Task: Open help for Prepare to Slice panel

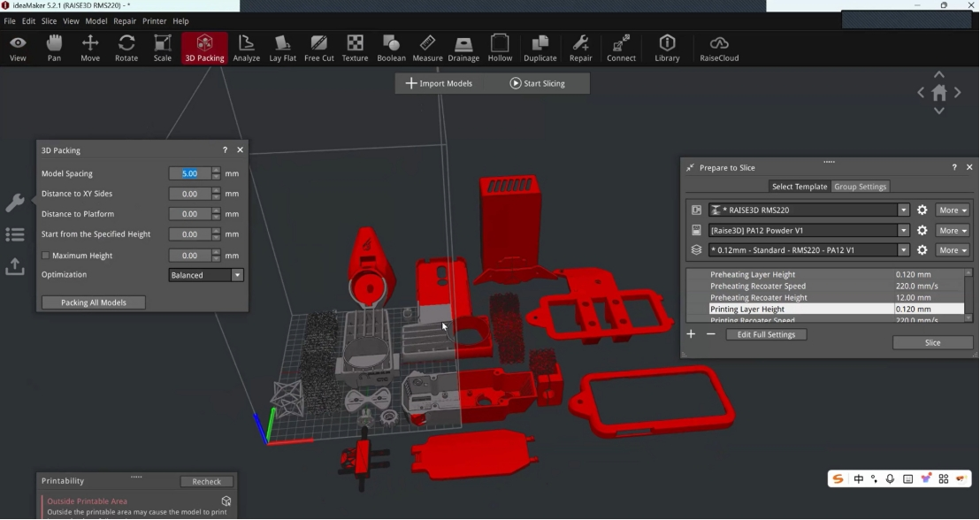Action: pos(953,167)
